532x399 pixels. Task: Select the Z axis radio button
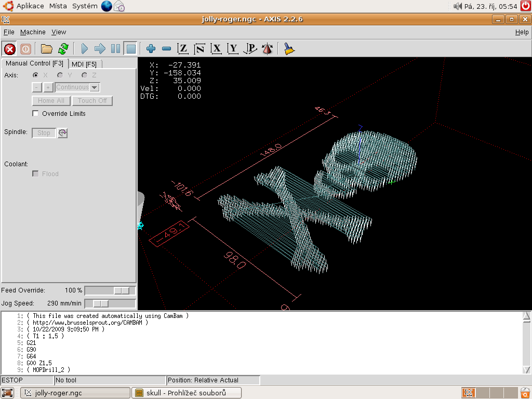point(84,75)
